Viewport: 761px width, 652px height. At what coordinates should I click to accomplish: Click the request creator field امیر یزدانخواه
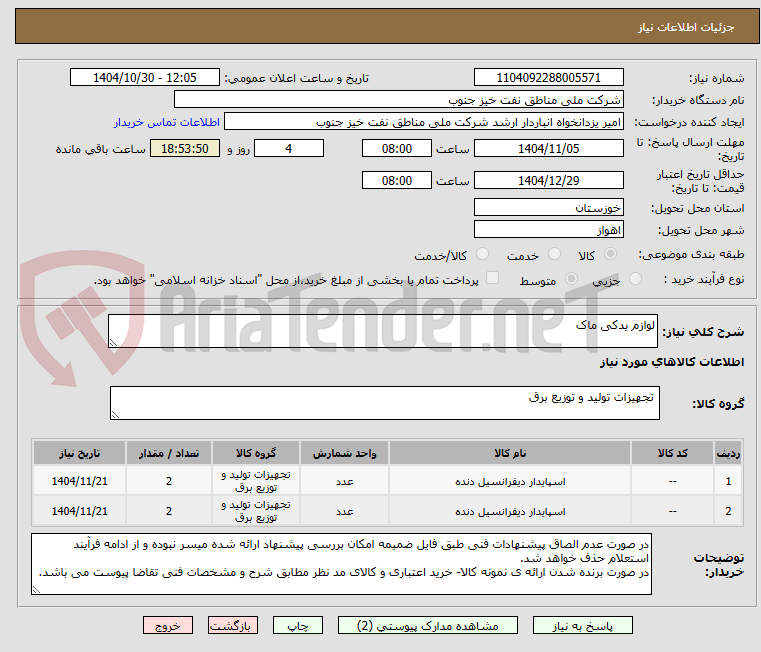coord(423,122)
